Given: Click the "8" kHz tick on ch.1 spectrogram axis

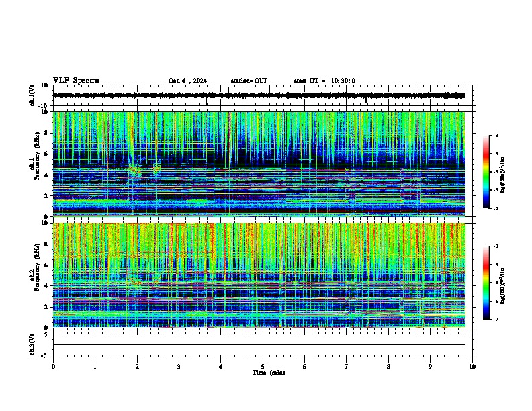Looking at the screenshot, I should (48, 133).
